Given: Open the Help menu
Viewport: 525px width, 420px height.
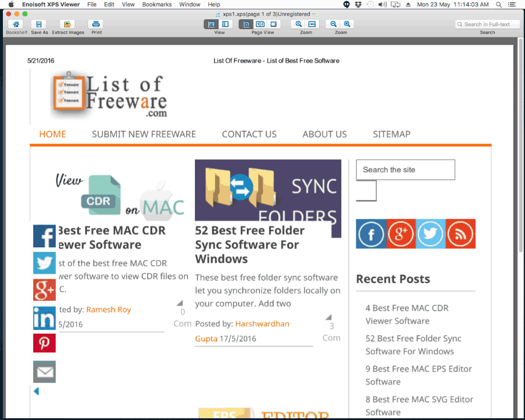Looking at the screenshot, I should (x=213, y=4).
